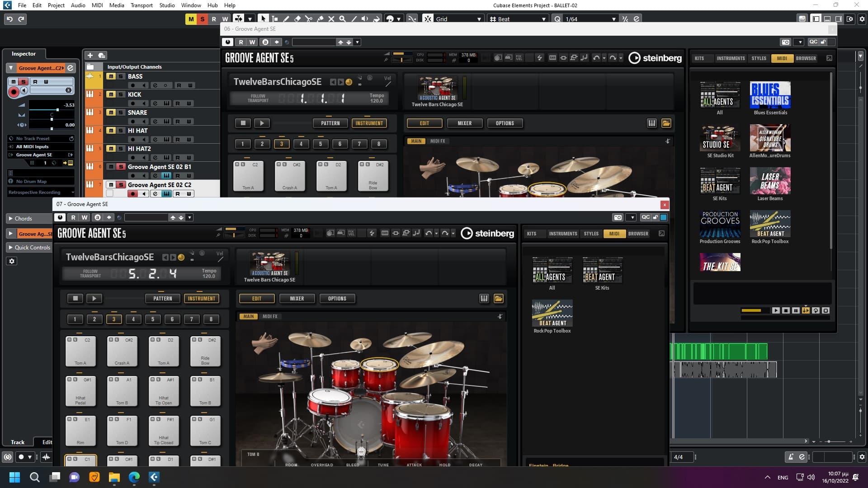This screenshot has width=868, height=488.
Task: Open the MIDI menu
Action: coord(97,5)
